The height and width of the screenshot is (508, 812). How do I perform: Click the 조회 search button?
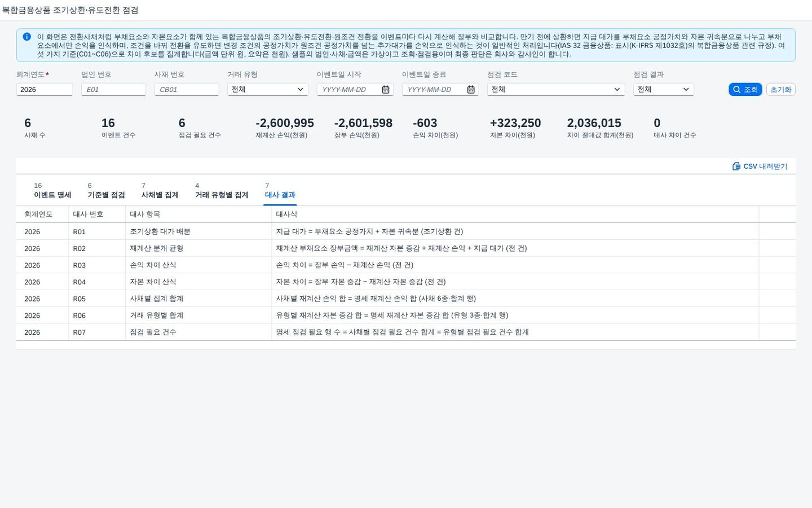click(x=745, y=89)
